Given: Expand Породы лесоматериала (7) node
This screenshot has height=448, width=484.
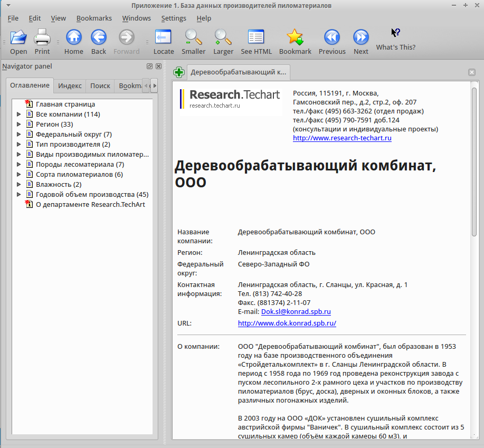Looking at the screenshot, I should pos(19,165).
